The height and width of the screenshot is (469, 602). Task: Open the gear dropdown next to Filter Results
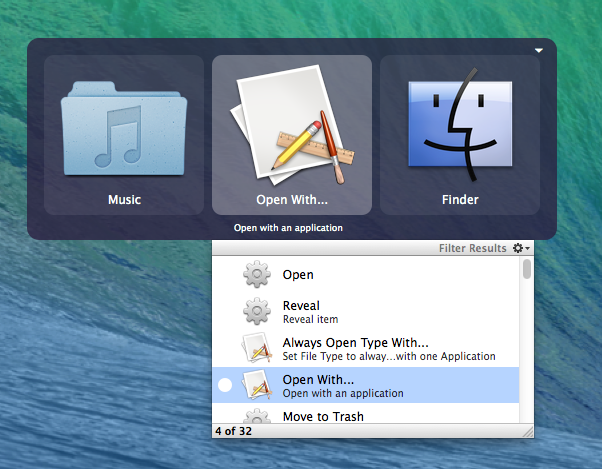(520, 248)
